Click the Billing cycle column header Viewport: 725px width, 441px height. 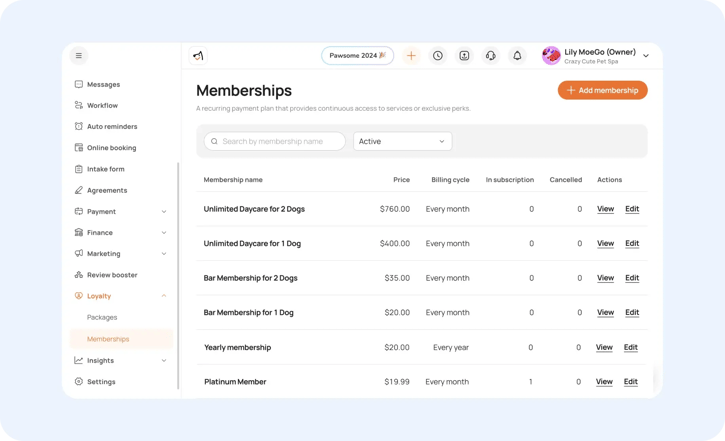[x=450, y=180]
